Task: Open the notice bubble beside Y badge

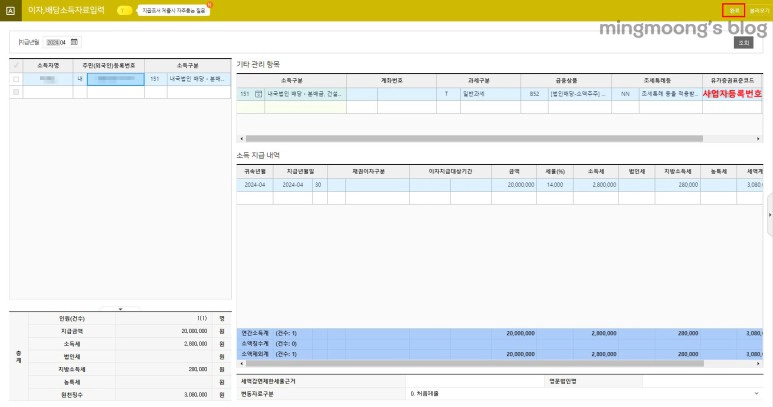Action: 174,10
